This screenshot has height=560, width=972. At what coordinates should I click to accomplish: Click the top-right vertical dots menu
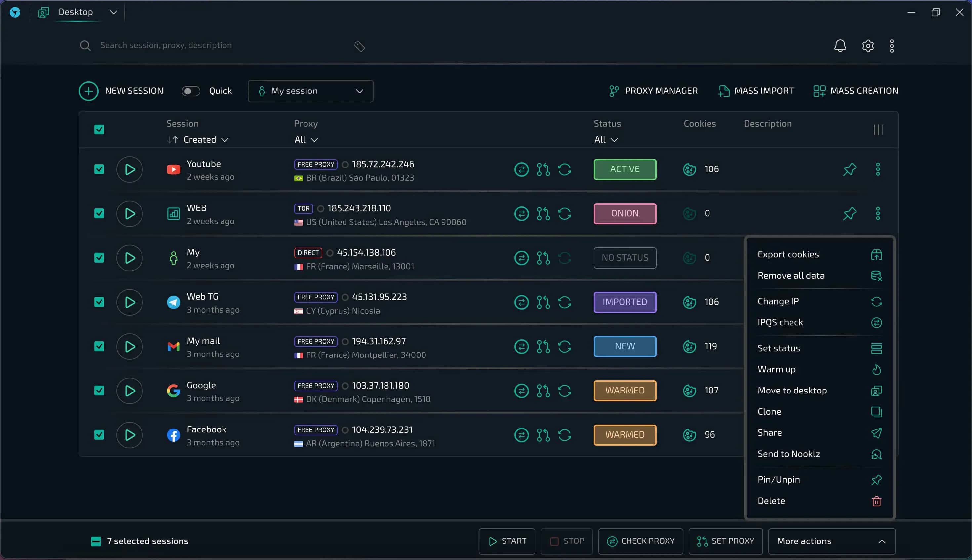892,46
